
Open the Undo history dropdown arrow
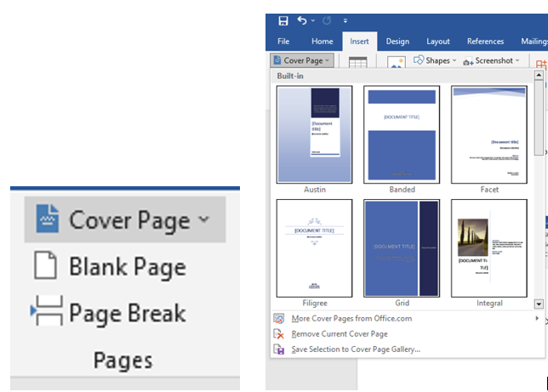(x=313, y=21)
